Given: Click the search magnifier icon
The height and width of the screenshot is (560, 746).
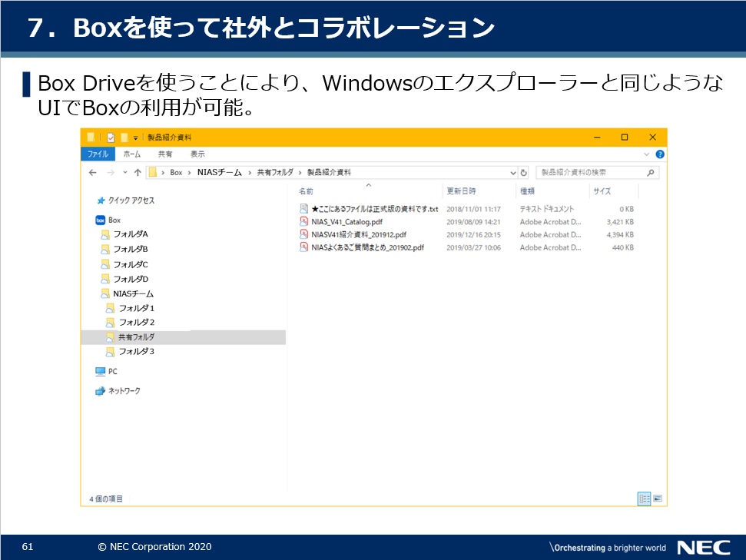Looking at the screenshot, I should 651,172.
